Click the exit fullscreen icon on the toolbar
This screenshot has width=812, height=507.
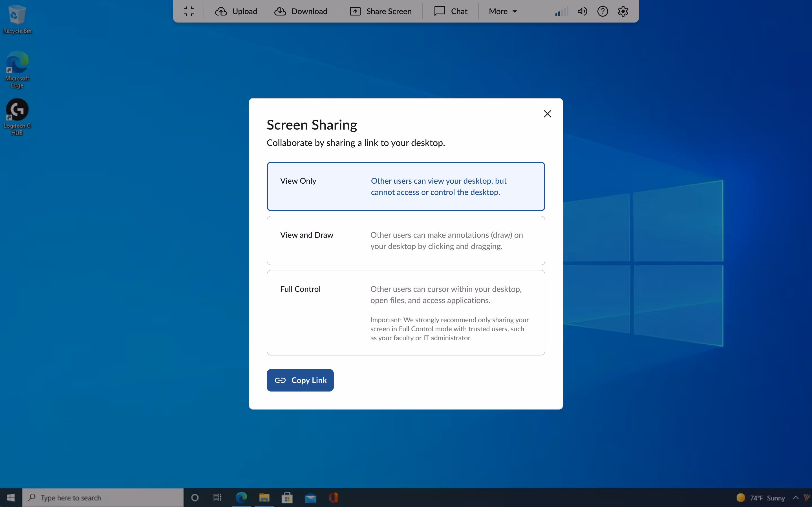189,11
